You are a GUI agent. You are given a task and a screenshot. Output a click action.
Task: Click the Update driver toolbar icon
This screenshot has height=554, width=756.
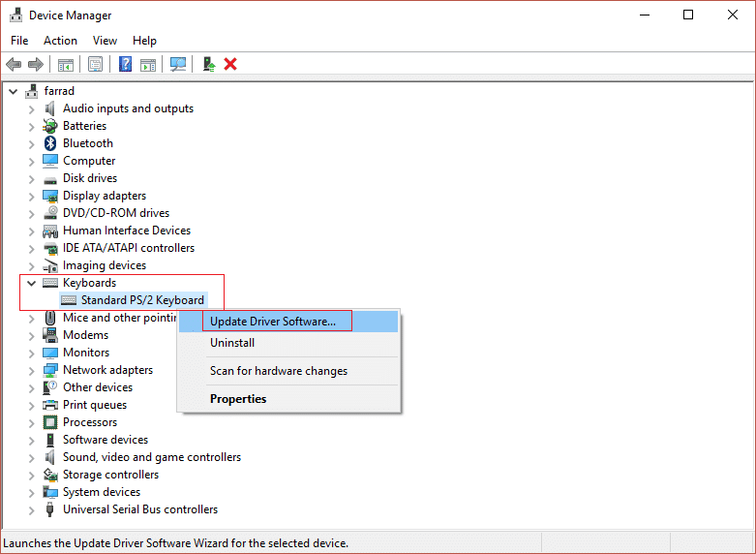208,64
